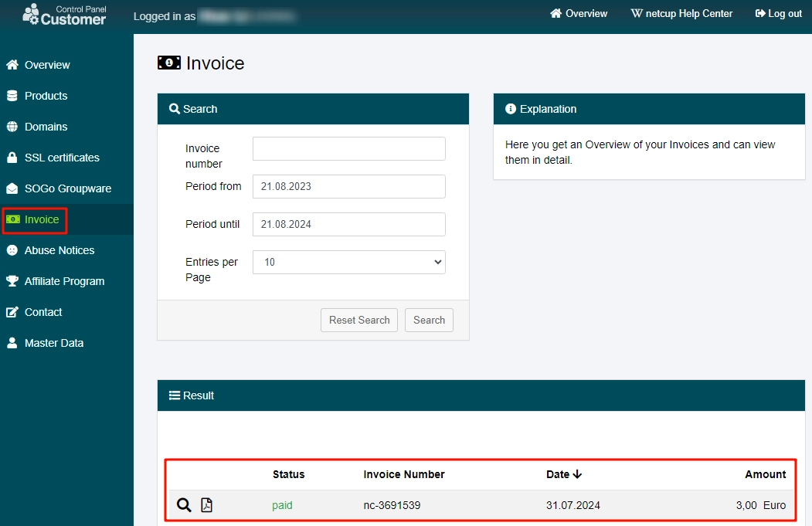Click the magnifier icon to view invoice details
The height and width of the screenshot is (526, 812).
pyautogui.click(x=184, y=505)
